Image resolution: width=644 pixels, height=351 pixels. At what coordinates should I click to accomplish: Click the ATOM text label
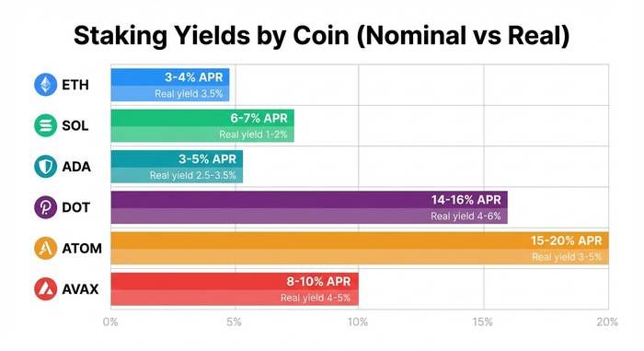(x=82, y=249)
